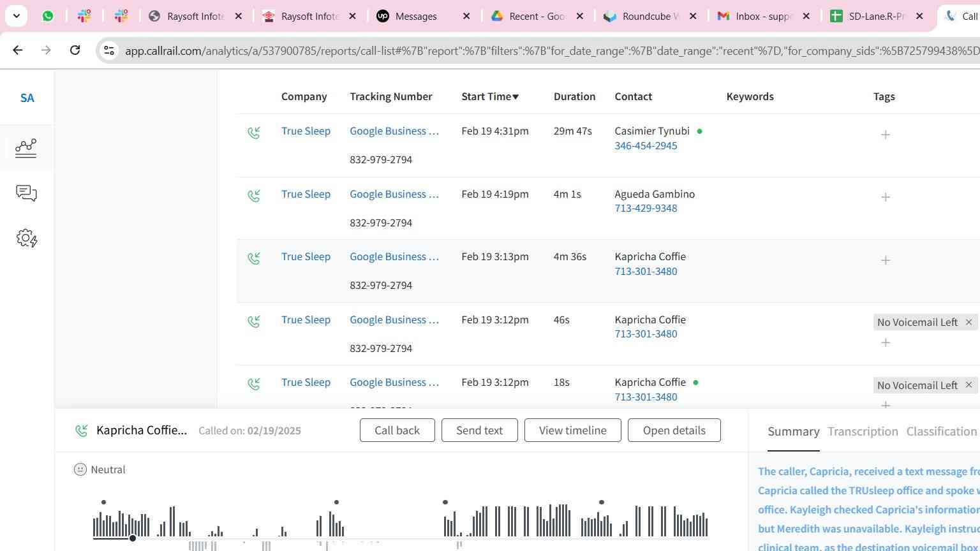Switch to the WhatsApp browser tab
The height and width of the screenshot is (551, 980).
(48, 16)
